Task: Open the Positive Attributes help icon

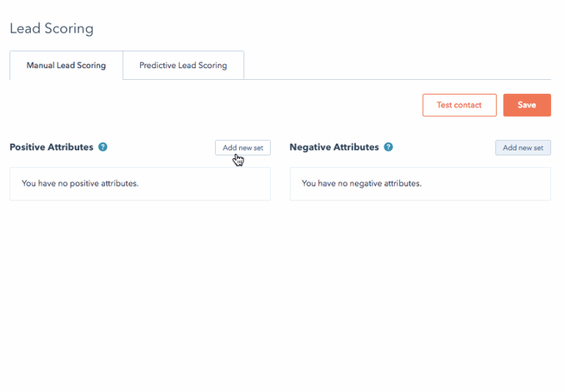Action: point(102,146)
